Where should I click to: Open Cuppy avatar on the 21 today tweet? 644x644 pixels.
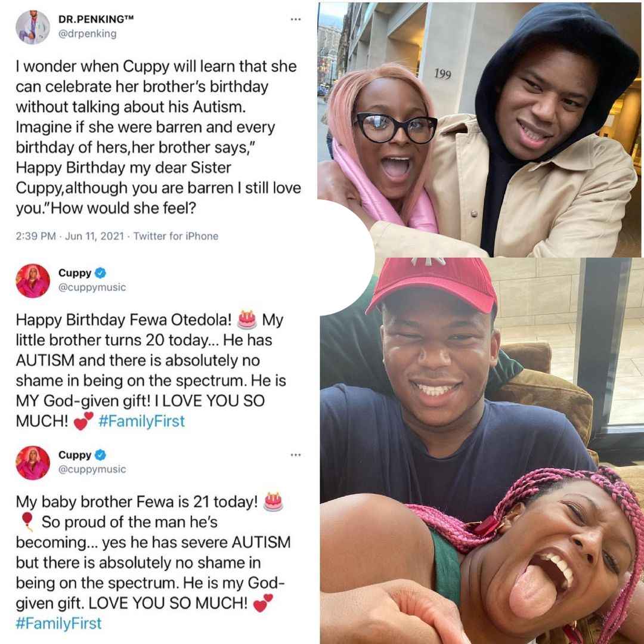[x=33, y=463]
